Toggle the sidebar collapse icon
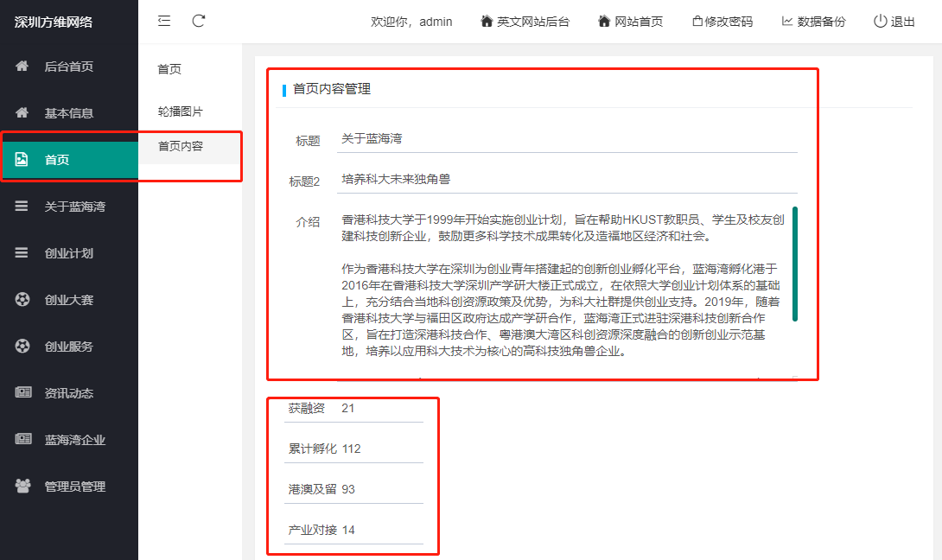The image size is (942, 560). coord(164,21)
